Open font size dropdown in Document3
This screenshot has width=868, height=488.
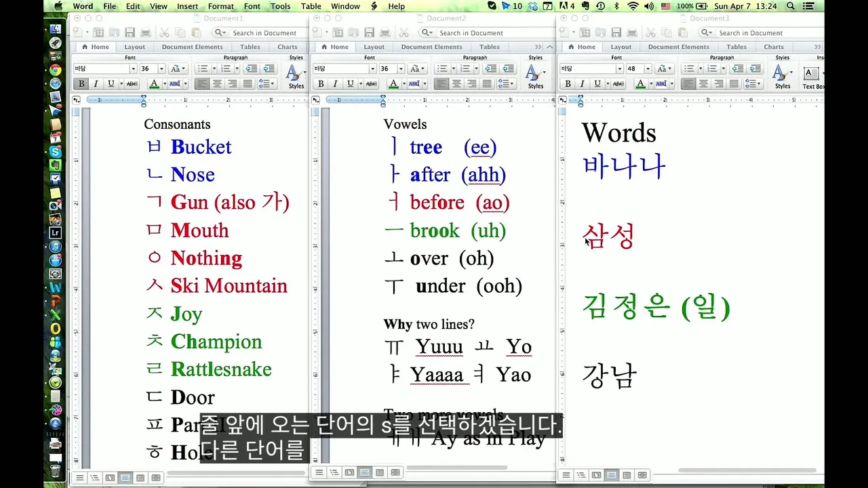[x=648, y=68]
